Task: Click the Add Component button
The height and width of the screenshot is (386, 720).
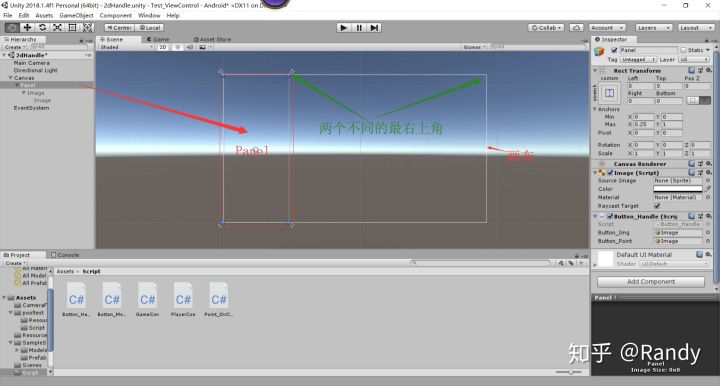Action: click(651, 281)
